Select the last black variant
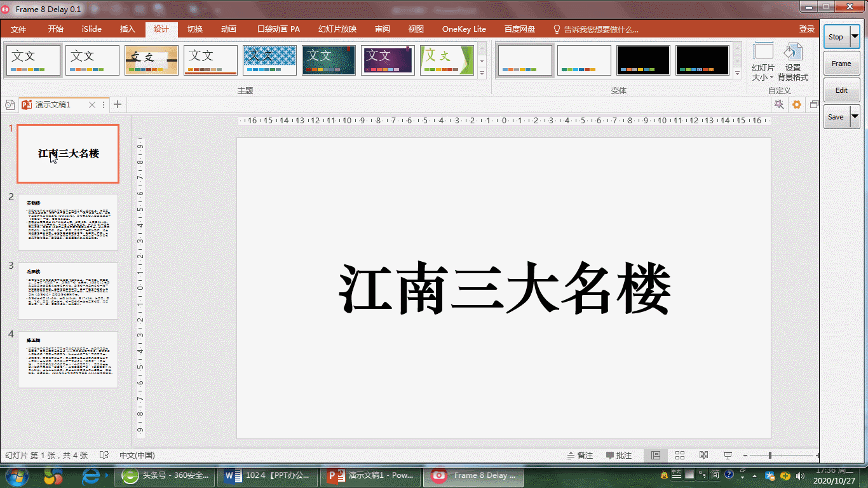868x488 pixels. click(702, 60)
